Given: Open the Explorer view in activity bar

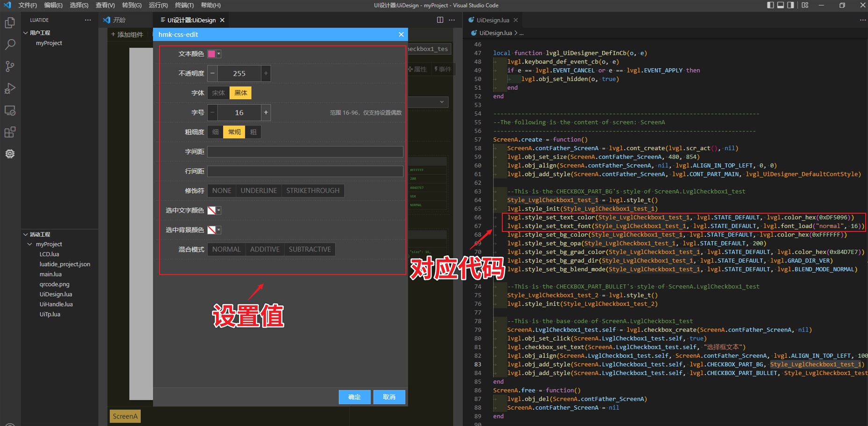Looking at the screenshot, I should click(10, 23).
